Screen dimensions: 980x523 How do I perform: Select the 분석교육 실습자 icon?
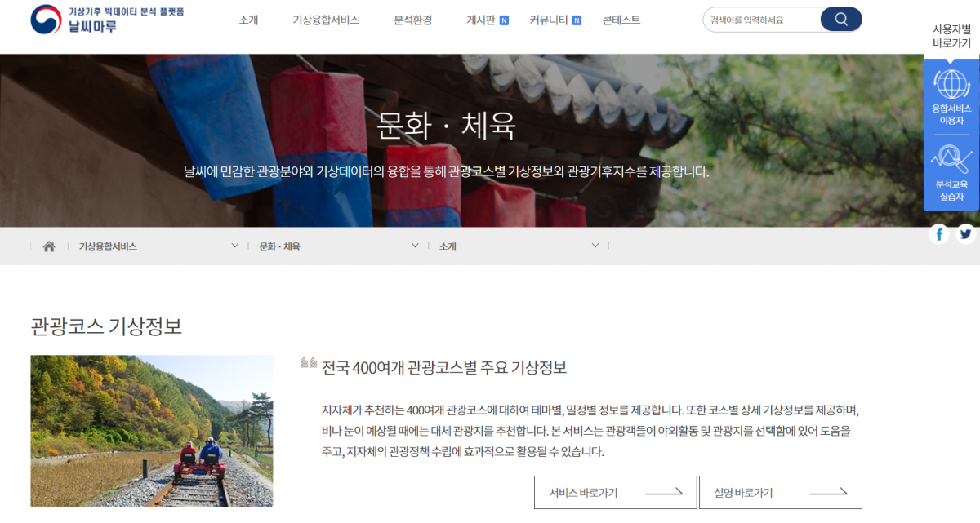[951, 159]
